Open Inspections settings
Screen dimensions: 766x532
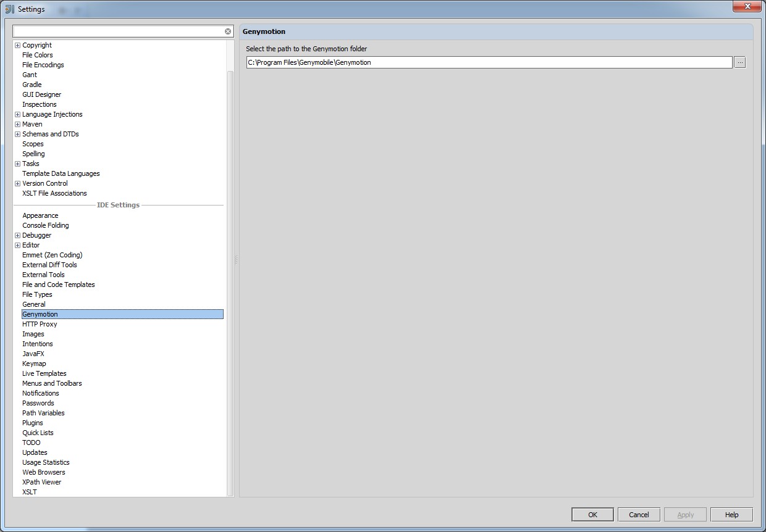pos(40,104)
